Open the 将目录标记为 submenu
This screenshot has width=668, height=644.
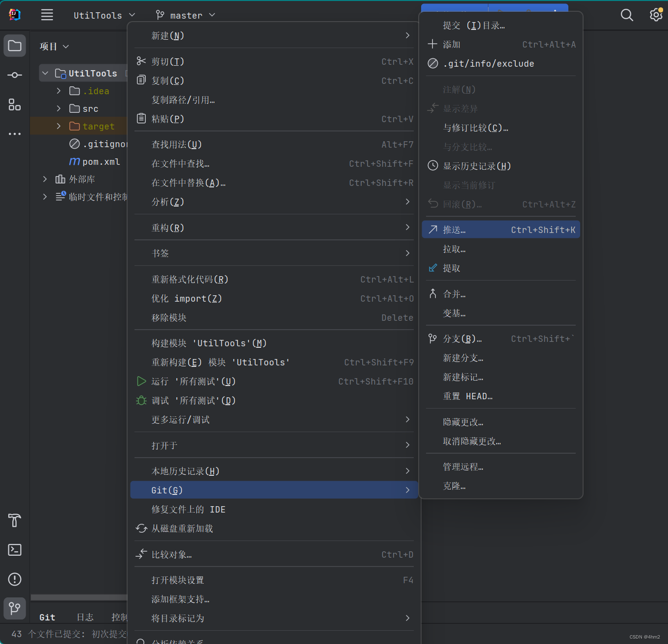(274, 618)
